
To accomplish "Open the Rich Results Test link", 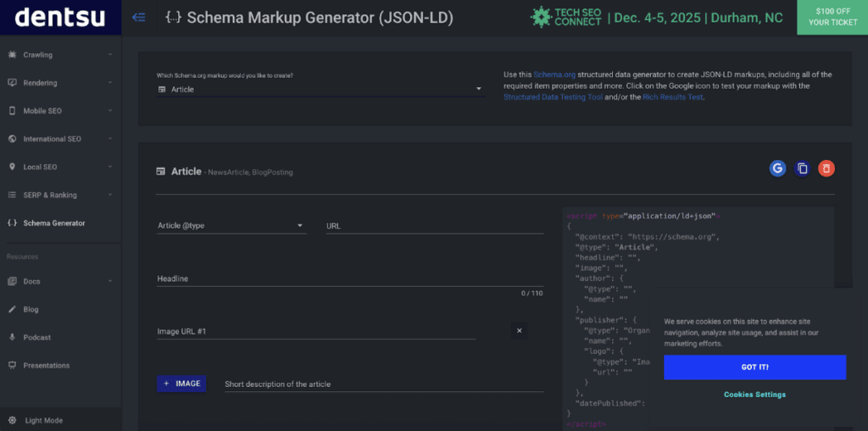I will [672, 97].
